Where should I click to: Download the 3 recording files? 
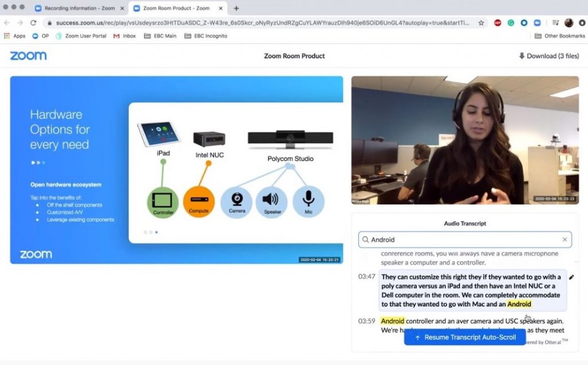[548, 56]
